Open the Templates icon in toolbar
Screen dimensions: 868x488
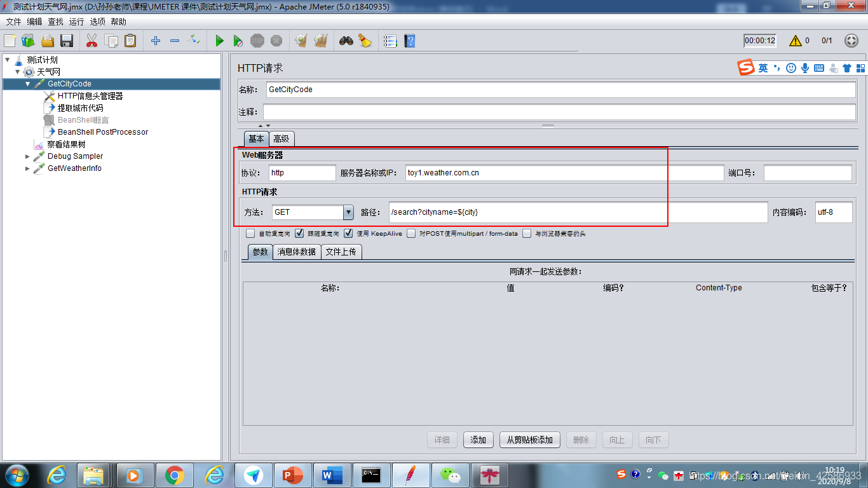click(28, 41)
